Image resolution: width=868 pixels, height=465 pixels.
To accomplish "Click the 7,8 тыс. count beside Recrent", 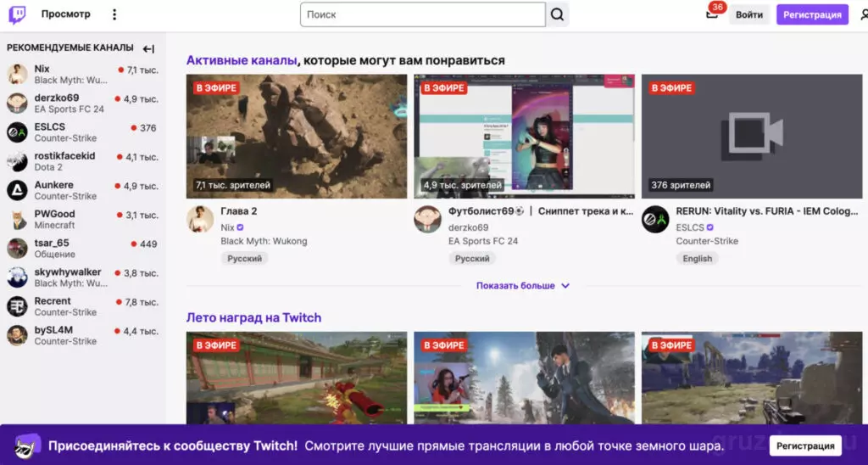I will point(142,302).
